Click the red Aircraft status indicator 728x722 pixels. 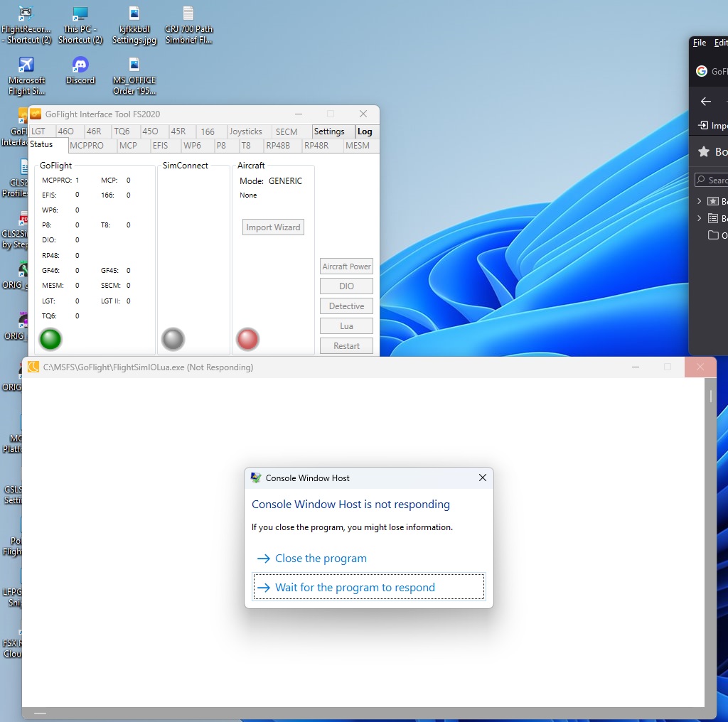click(x=247, y=339)
